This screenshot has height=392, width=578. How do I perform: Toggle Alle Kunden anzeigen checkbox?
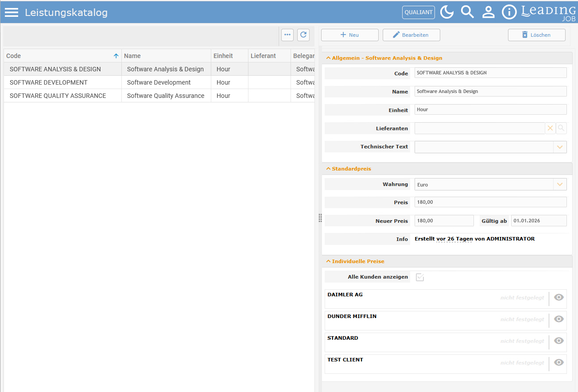coord(420,277)
